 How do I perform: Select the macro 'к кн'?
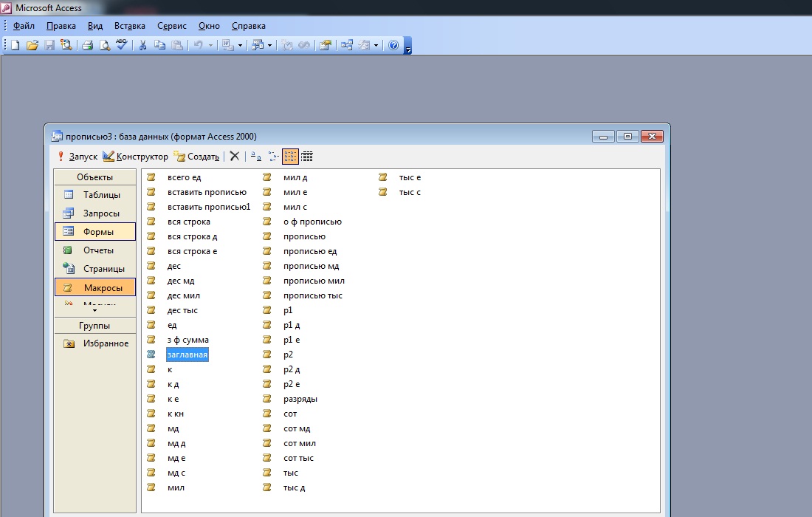(x=176, y=414)
